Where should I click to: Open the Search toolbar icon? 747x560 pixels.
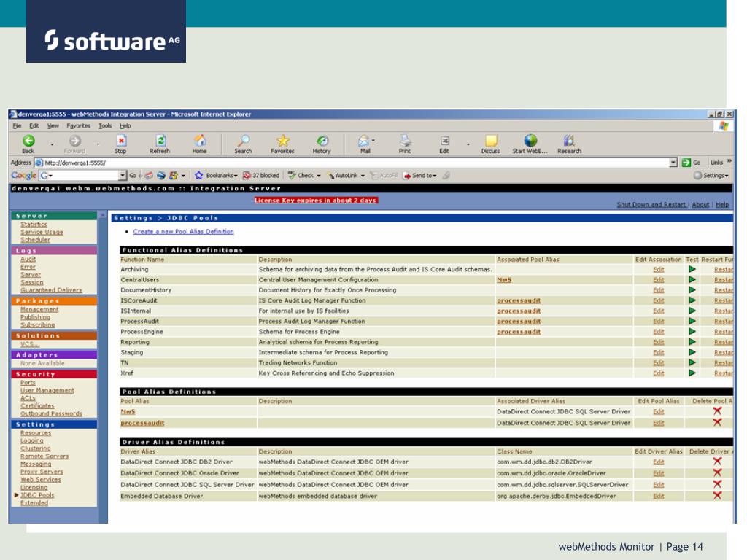[x=244, y=141]
